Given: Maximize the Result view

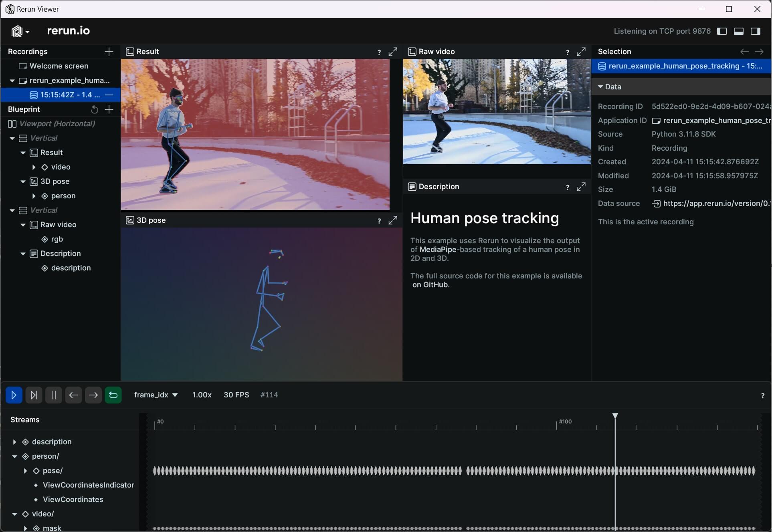Looking at the screenshot, I should click(393, 52).
